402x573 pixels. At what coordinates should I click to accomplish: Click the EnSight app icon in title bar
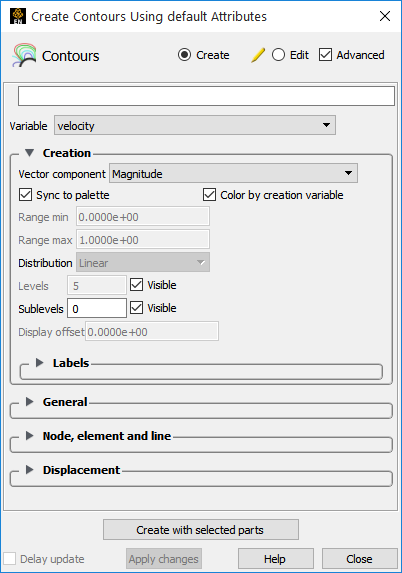[x=18, y=16]
